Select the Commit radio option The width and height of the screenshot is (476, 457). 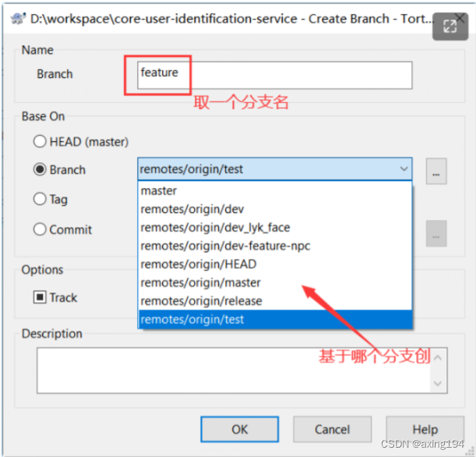62,229
